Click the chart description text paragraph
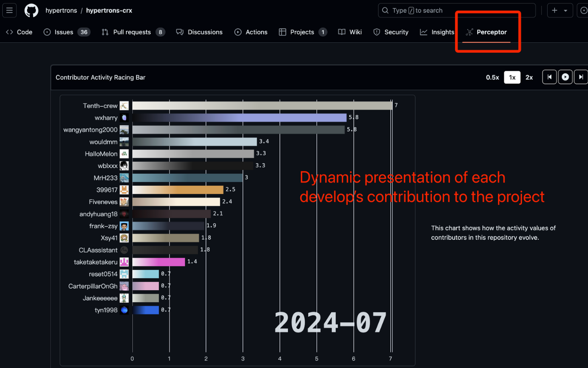The width and height of the screenshot is (588, 368). [493, 233]
